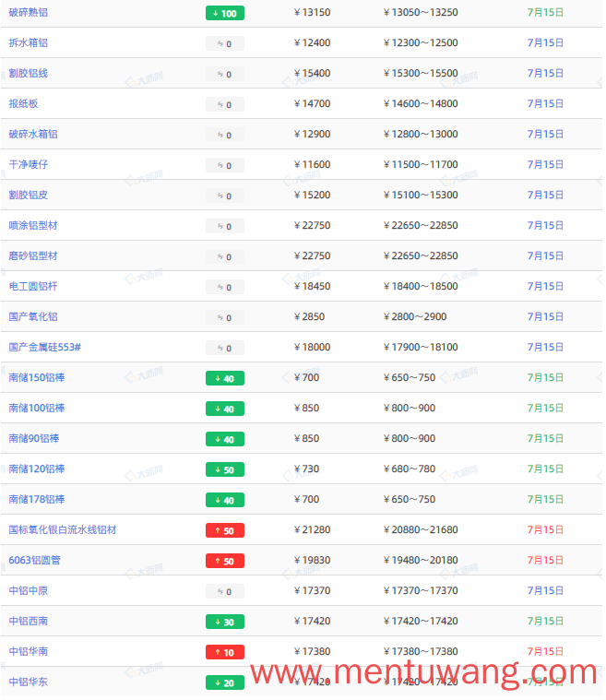Select price range ¥11500~11700

pos(421,164)
